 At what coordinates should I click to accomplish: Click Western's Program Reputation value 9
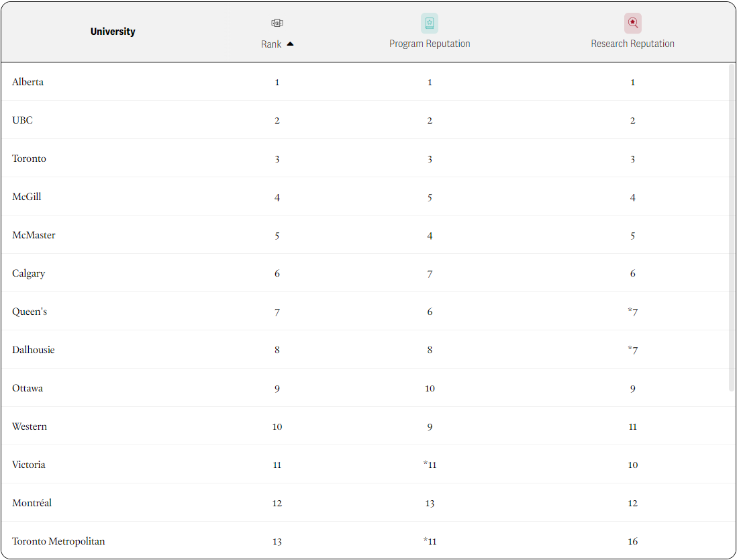tap(430, 427)
